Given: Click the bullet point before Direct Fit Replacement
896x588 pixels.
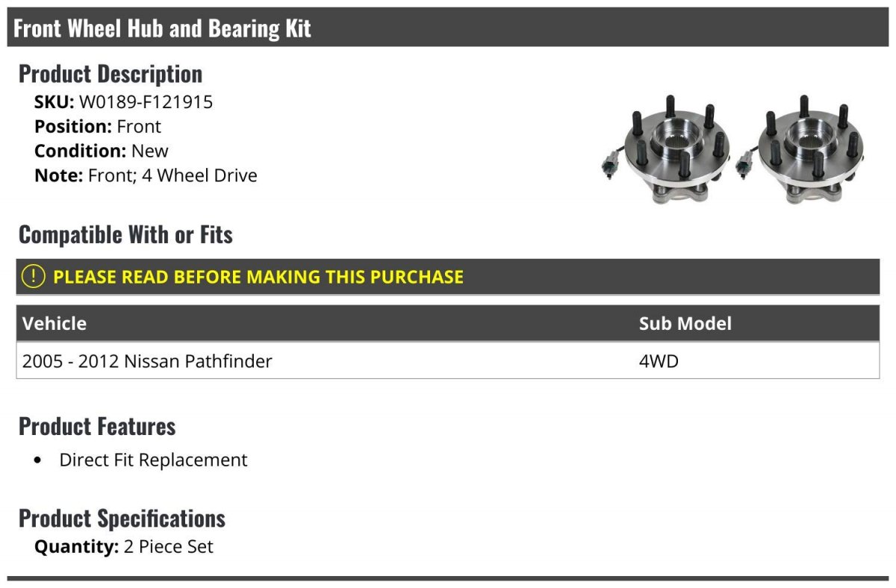Looking at the screenshot, I should click(38, 460).
